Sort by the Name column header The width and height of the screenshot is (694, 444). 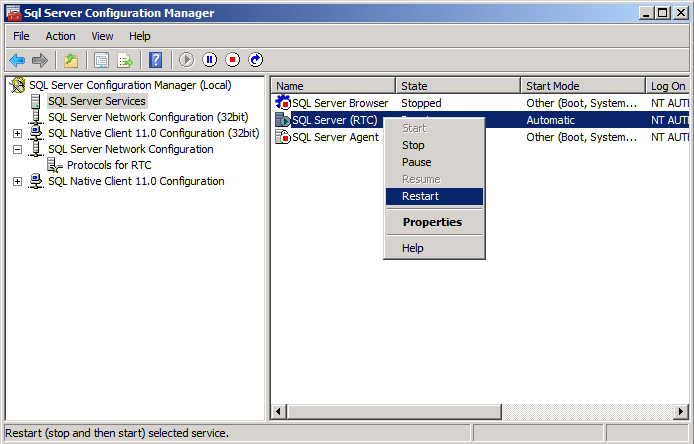(333, 86)
